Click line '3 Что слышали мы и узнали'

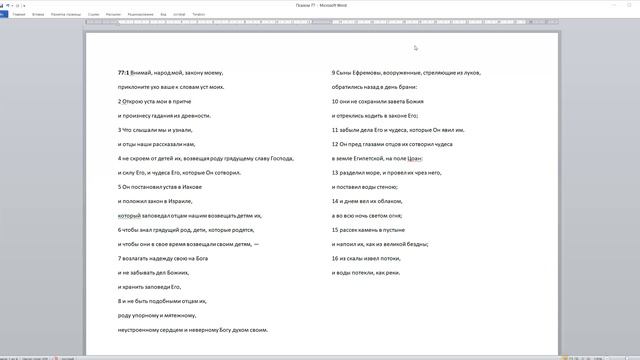pyautogui.click(x=155, y=130)
